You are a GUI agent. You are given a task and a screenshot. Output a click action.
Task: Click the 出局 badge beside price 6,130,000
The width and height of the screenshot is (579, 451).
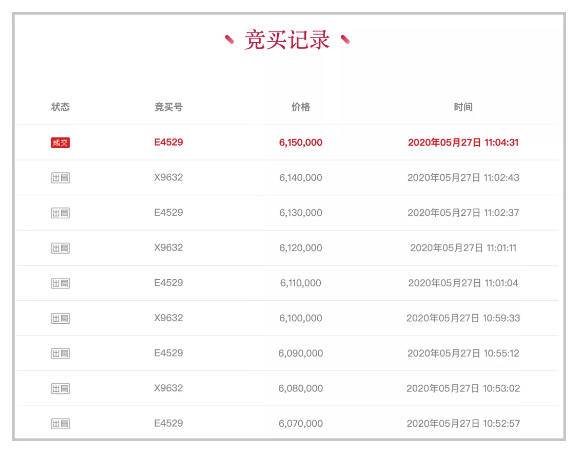[60, 213]
